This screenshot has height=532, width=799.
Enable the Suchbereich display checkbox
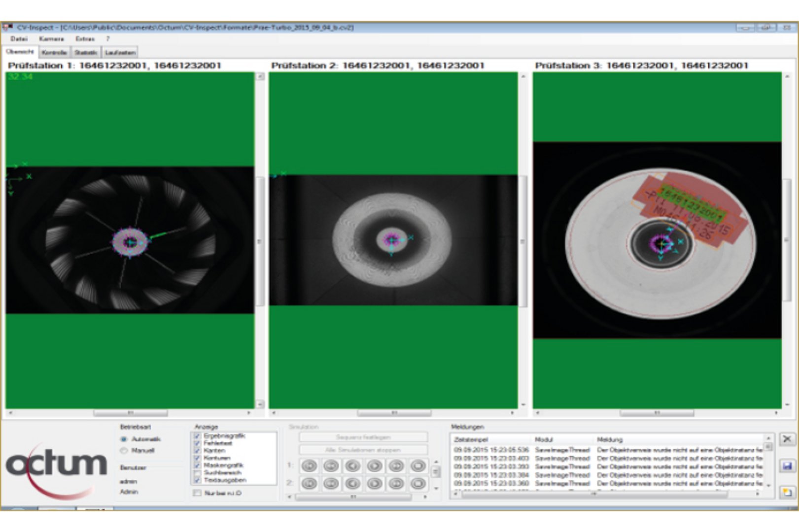pos(198,473)
